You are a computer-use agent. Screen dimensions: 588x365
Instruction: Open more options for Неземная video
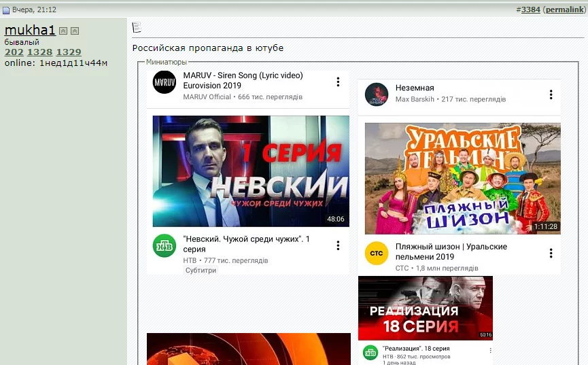click(x=551, y=94)
